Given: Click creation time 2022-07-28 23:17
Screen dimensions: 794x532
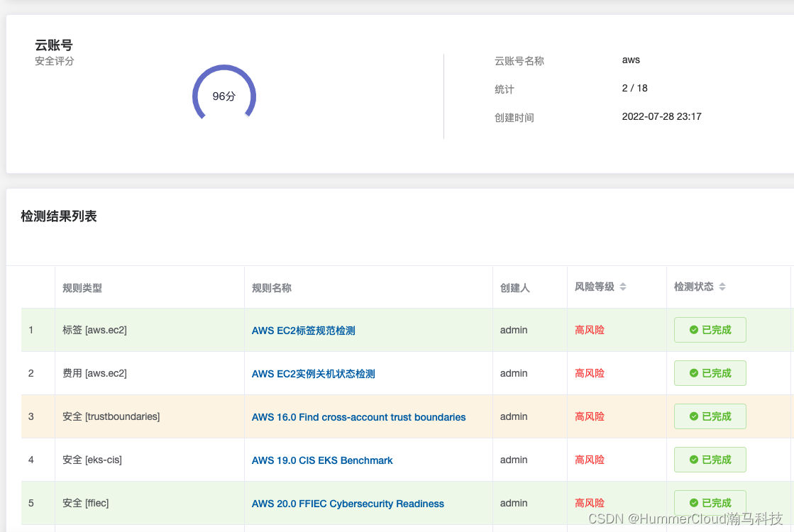Looking at the screenshot, I should (661, 116).
